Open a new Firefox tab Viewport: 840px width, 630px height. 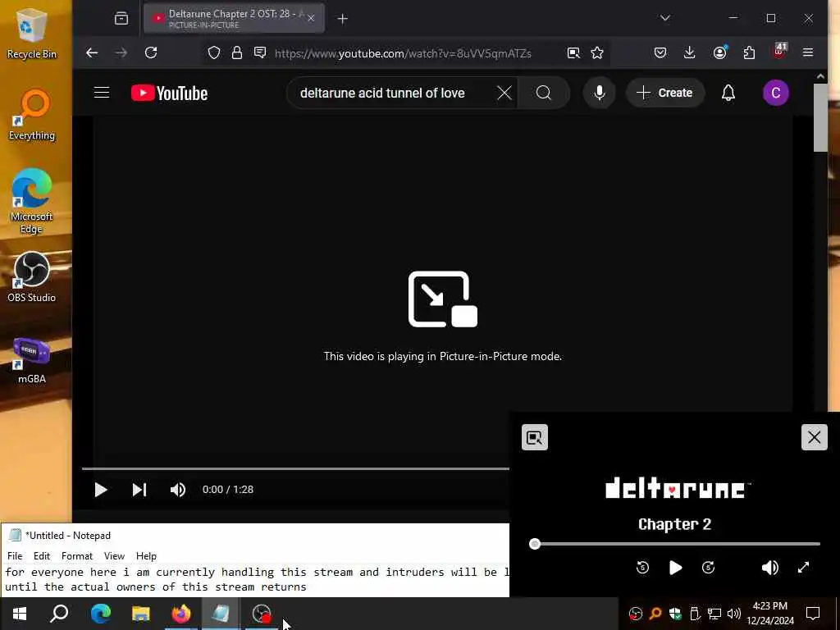tap(342, 19)
